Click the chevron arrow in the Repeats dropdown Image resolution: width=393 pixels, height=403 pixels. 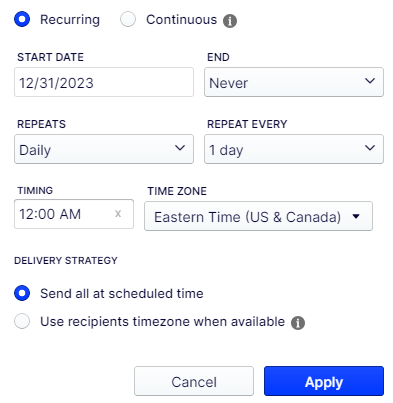click(x=180, y=148)
